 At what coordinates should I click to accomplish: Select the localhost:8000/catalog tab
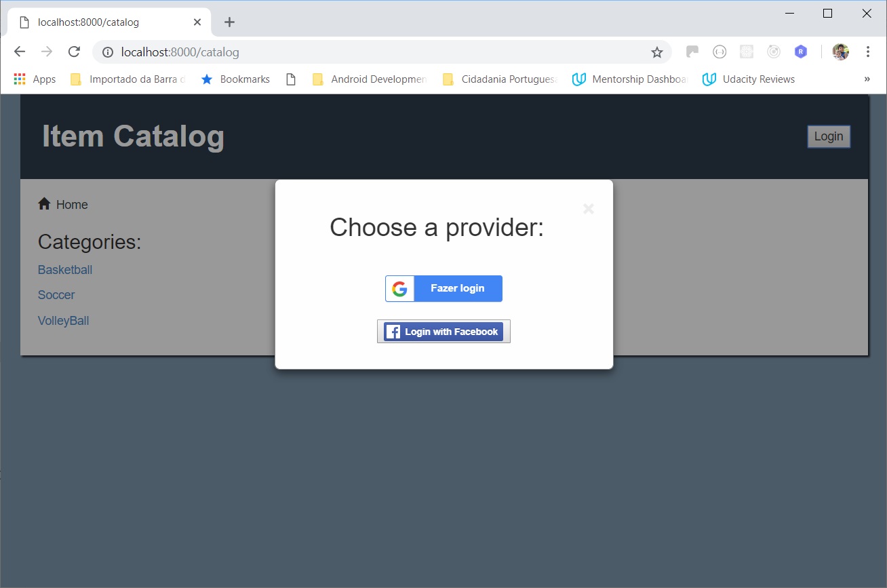pos(109,22)
